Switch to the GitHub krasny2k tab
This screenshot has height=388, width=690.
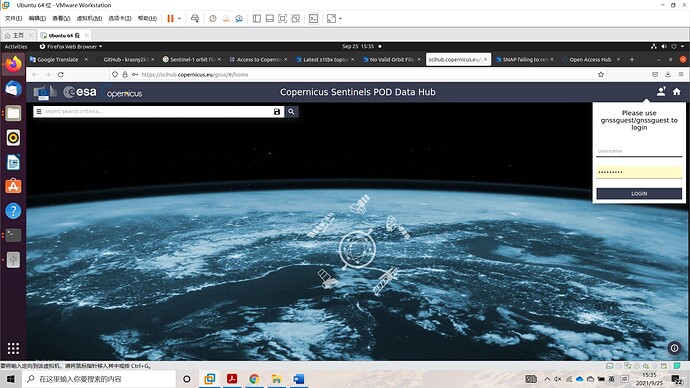126,59
